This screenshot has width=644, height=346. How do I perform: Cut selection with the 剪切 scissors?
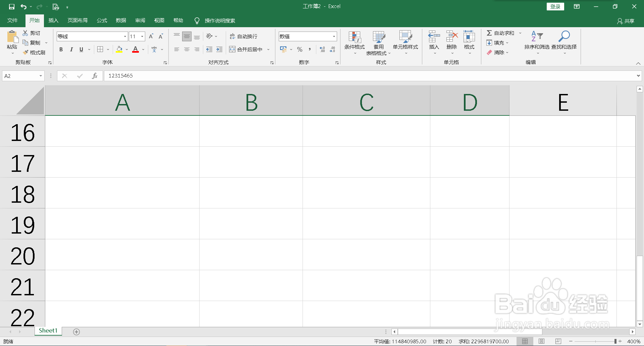[32, 33]
